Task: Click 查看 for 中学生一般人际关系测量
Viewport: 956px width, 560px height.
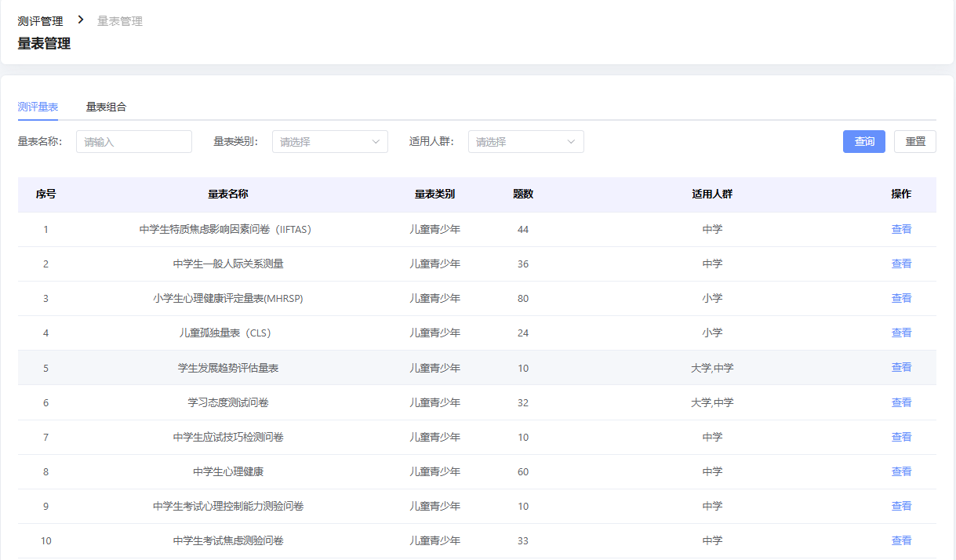Action: (x=901, y=264)
